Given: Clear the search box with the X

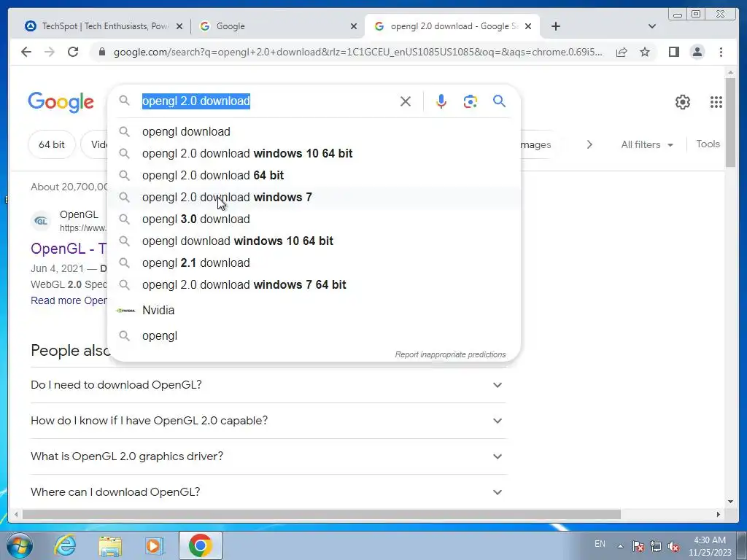Looking at the screenshot, I should pos(406,101).
